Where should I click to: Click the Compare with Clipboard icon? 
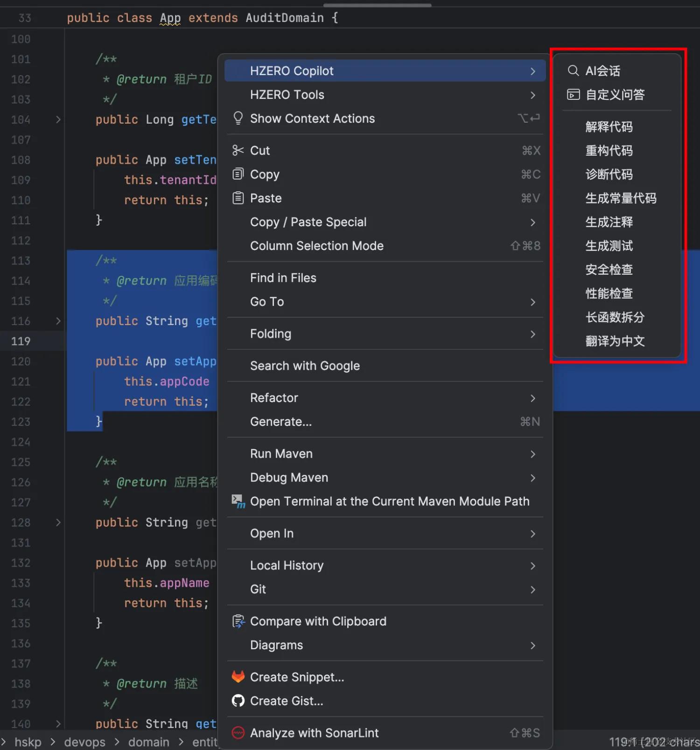tap(238, 621)
